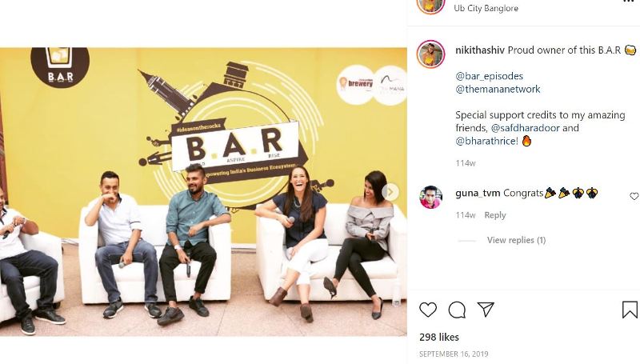Click the September 16, 2019 post date
Image resolution: width=640 pixels, height=364 pixels.
[x=454, y=354]
